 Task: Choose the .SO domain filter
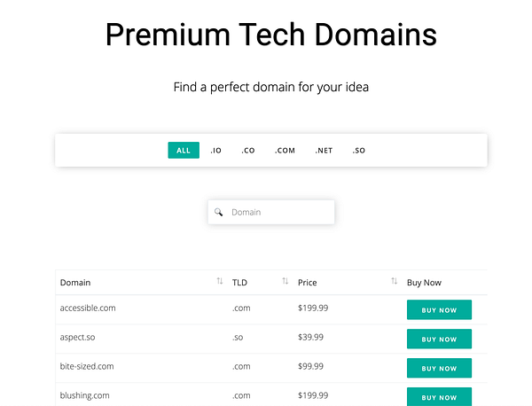359,151
